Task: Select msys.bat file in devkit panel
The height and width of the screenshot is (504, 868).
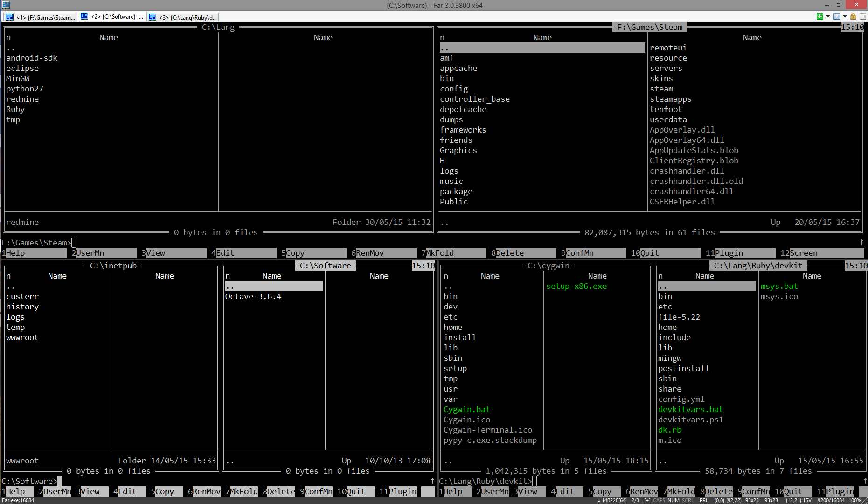Action: [x=779, y=286]
